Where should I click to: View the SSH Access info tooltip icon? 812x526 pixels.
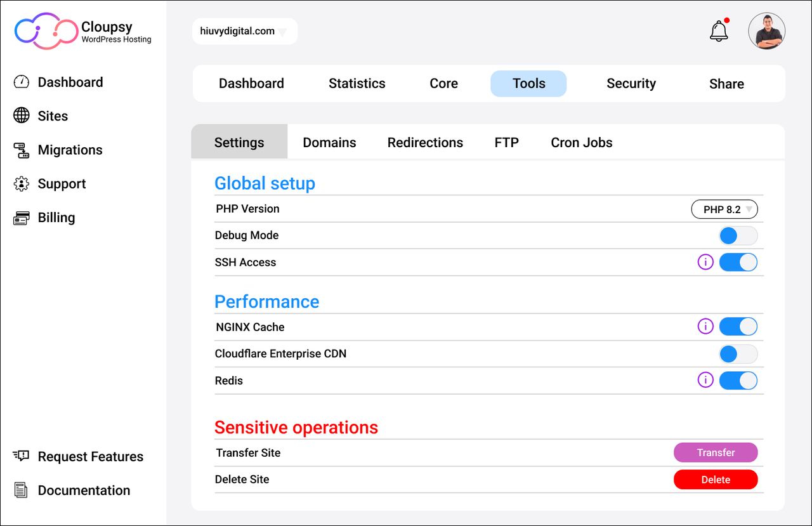coord(705,262)
